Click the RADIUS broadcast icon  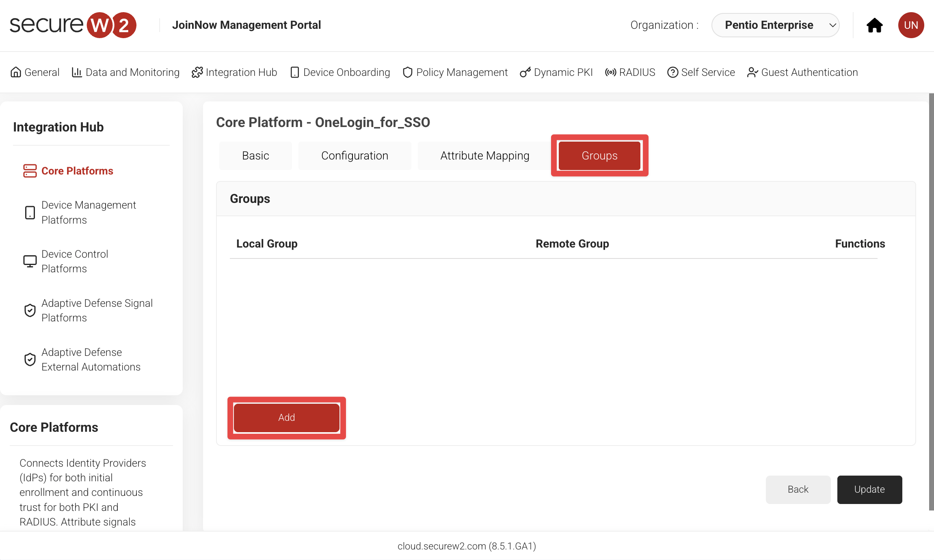coord(611,72)
